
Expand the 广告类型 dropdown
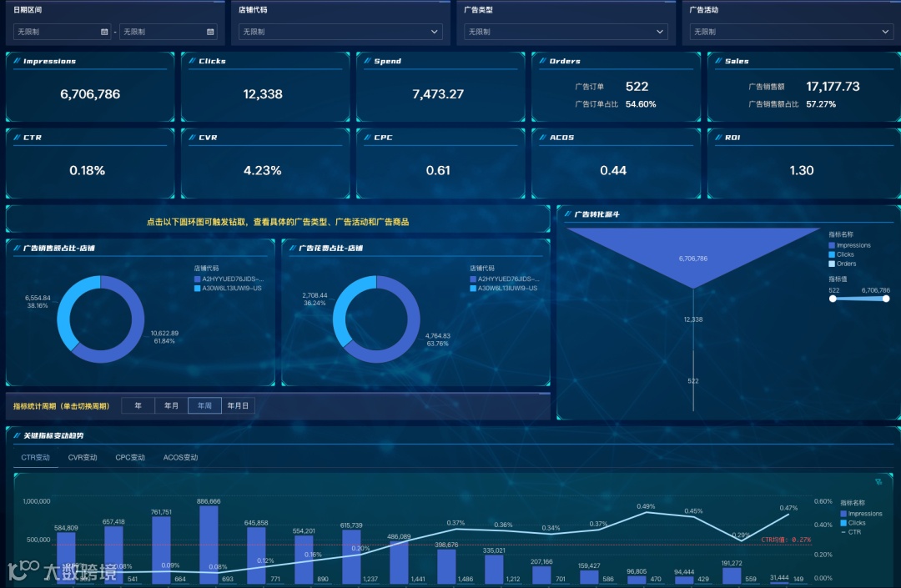566,33
